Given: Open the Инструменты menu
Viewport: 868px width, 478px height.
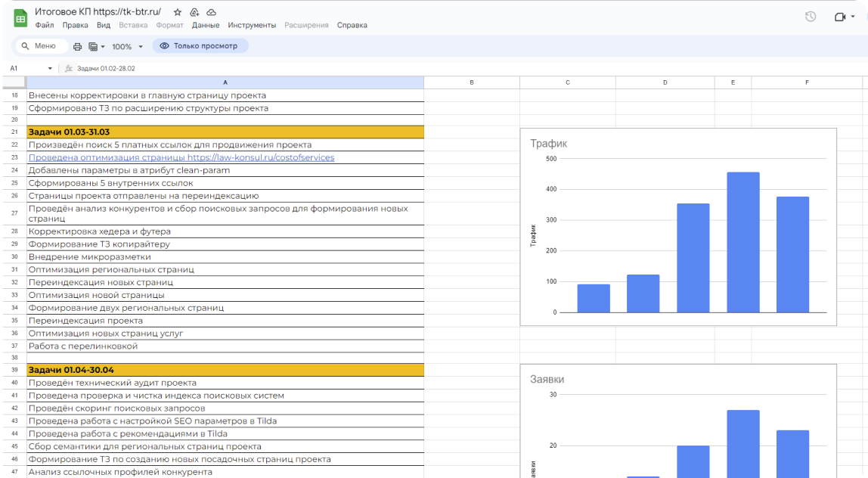Looking at the screenshot, I should (252, 25).
